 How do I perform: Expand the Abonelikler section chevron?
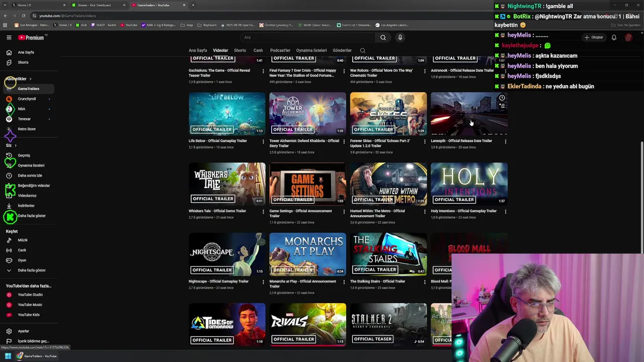[30, 79]
